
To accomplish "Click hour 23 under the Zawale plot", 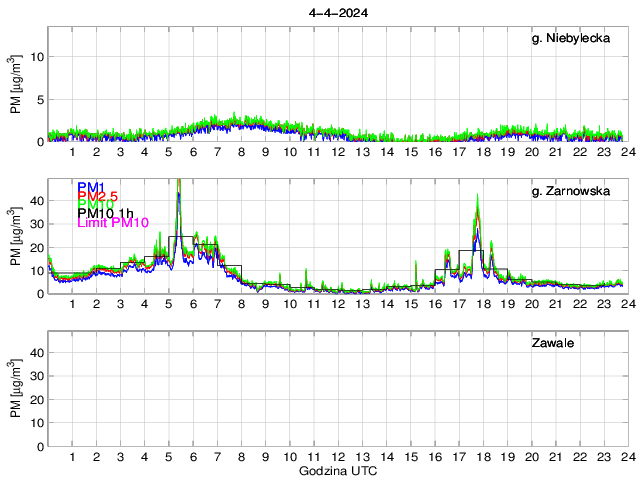I will 604,457.
